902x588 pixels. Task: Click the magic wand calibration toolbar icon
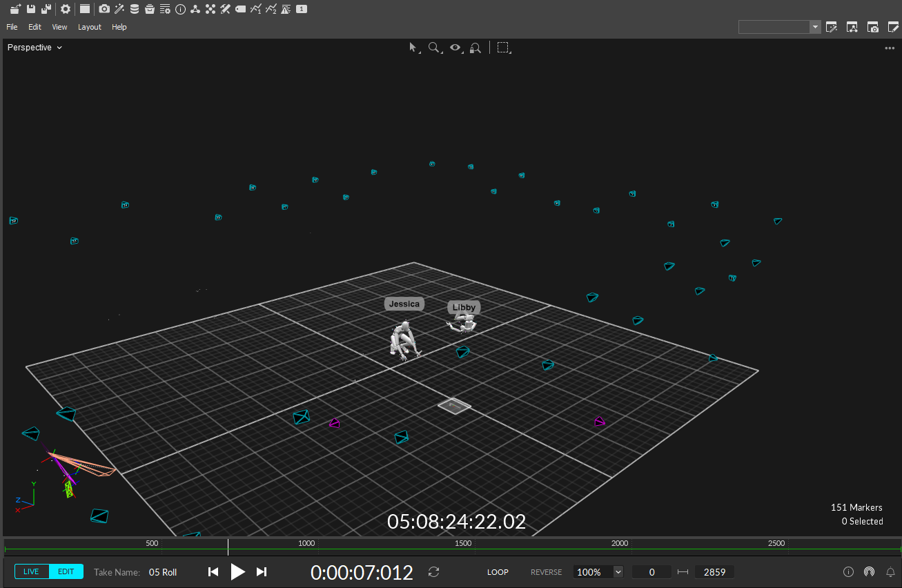click(x=119, y=9)
